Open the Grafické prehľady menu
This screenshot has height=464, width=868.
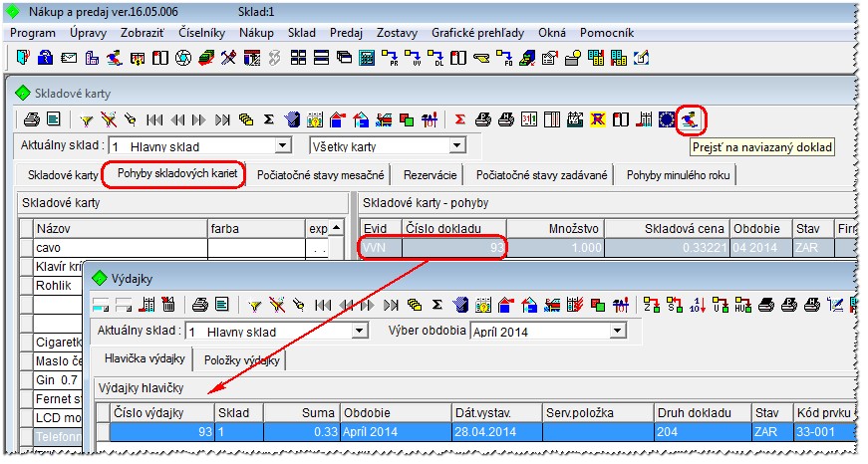477,33
